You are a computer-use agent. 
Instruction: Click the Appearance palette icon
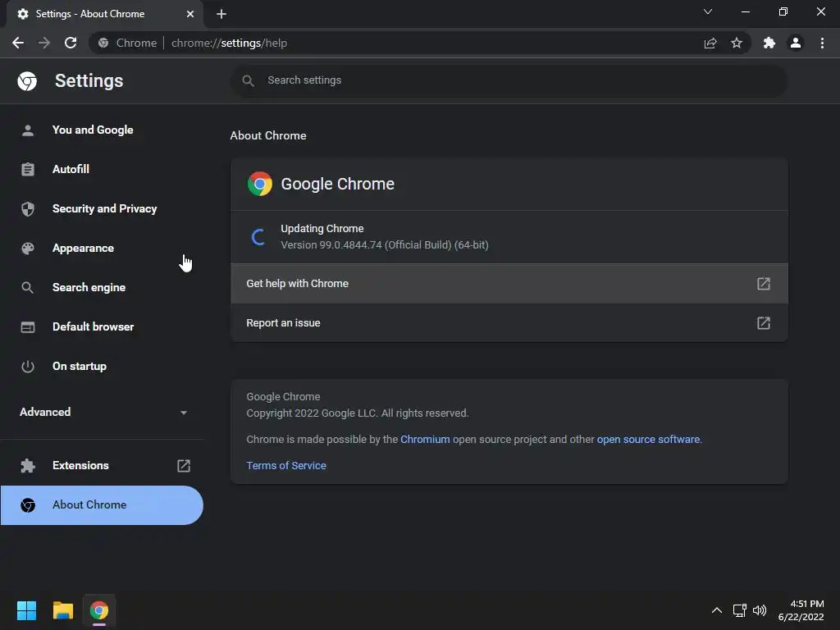pyautogui.click(x=28, y=248)
